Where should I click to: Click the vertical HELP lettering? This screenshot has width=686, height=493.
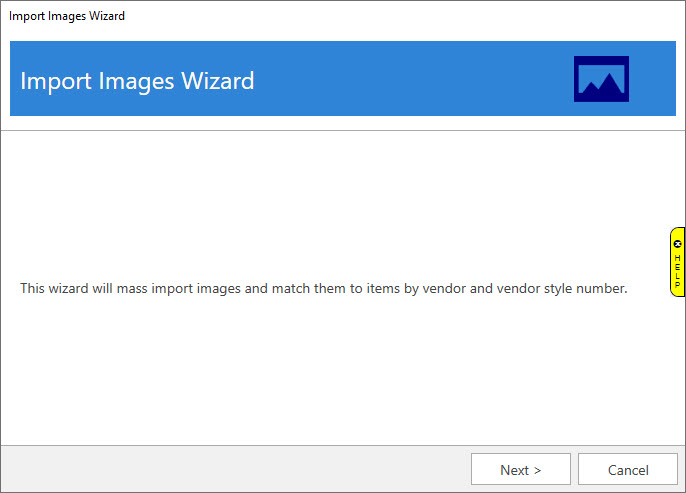677,271
